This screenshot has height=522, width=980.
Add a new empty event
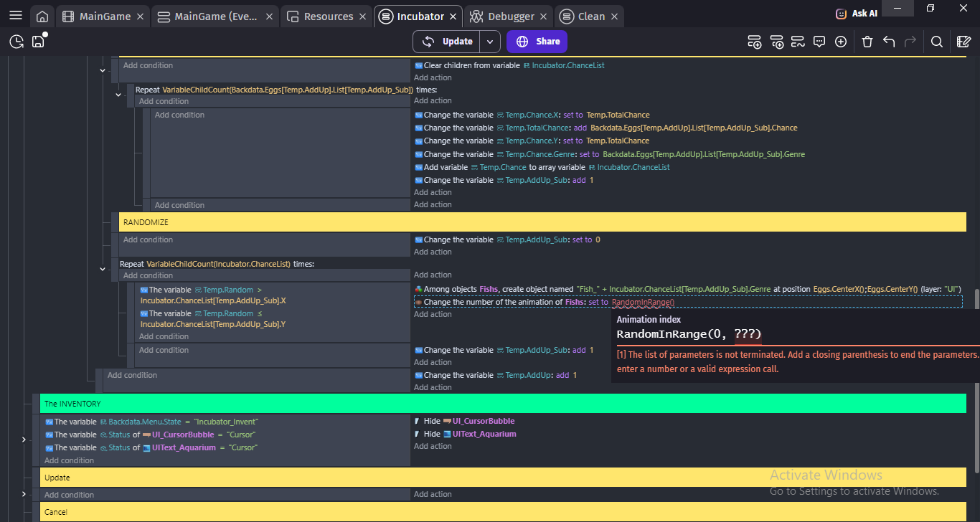(754, 42)
